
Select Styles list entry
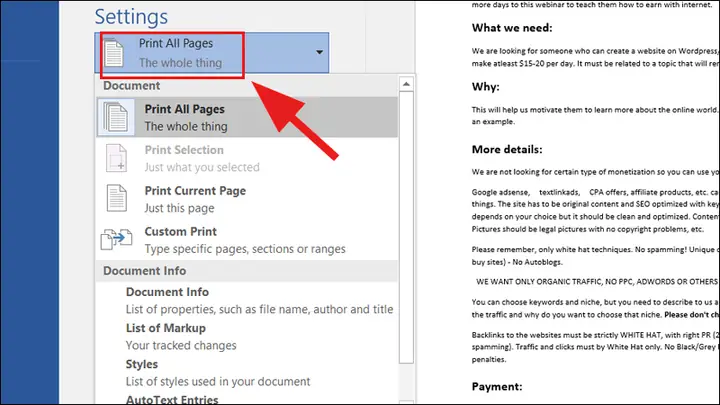(x=247, y=372)
